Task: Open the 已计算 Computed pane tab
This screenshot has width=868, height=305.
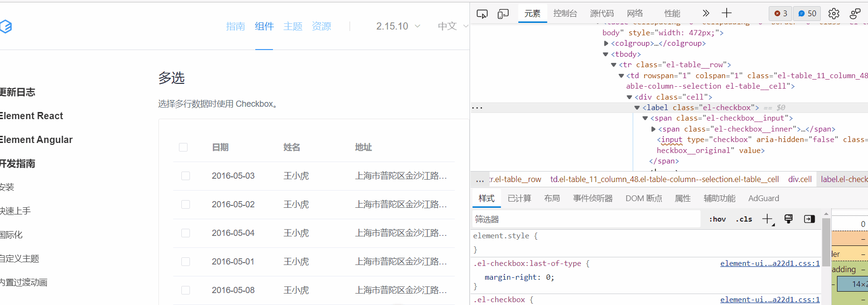Action: point(519,198)
